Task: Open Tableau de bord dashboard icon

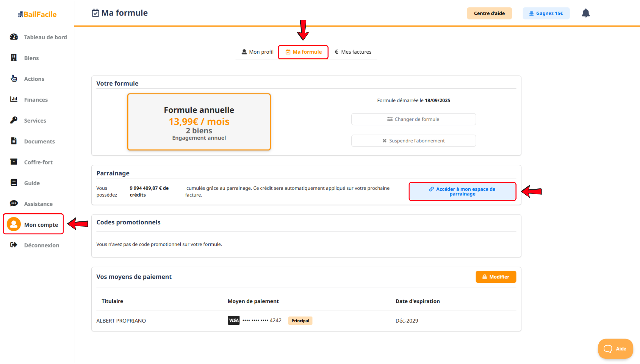Action: (14, 37)
